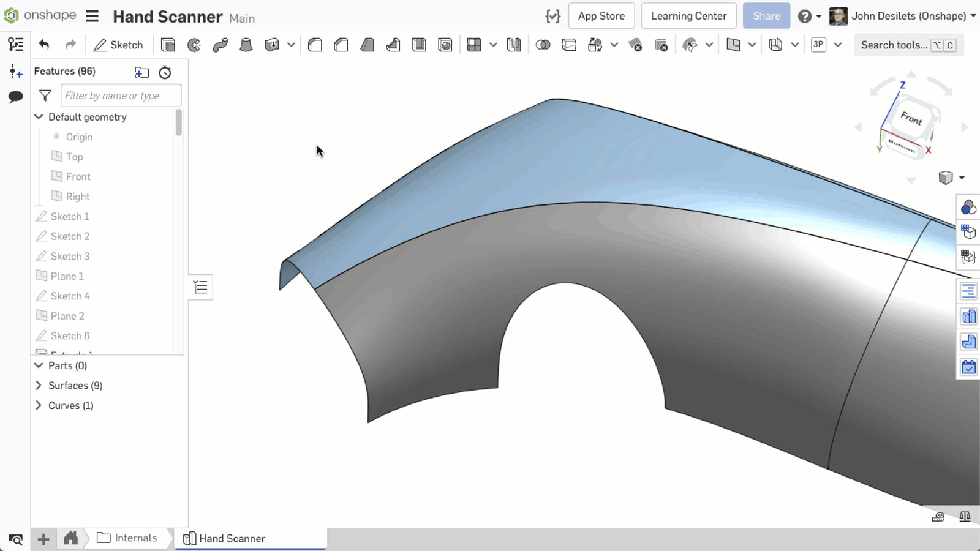Open the rollback history clock icon
Viewport: 980px width, 551px height.
[165, 72]
